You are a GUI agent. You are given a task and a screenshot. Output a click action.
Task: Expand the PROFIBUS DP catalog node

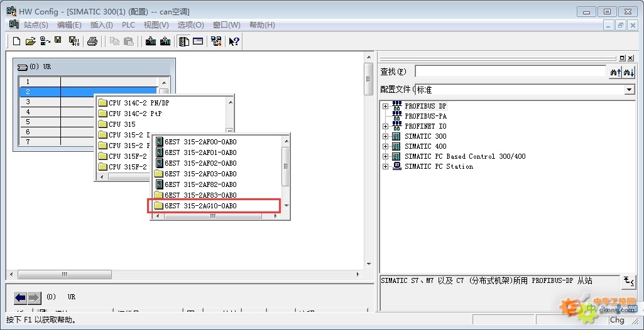point(385,106)
